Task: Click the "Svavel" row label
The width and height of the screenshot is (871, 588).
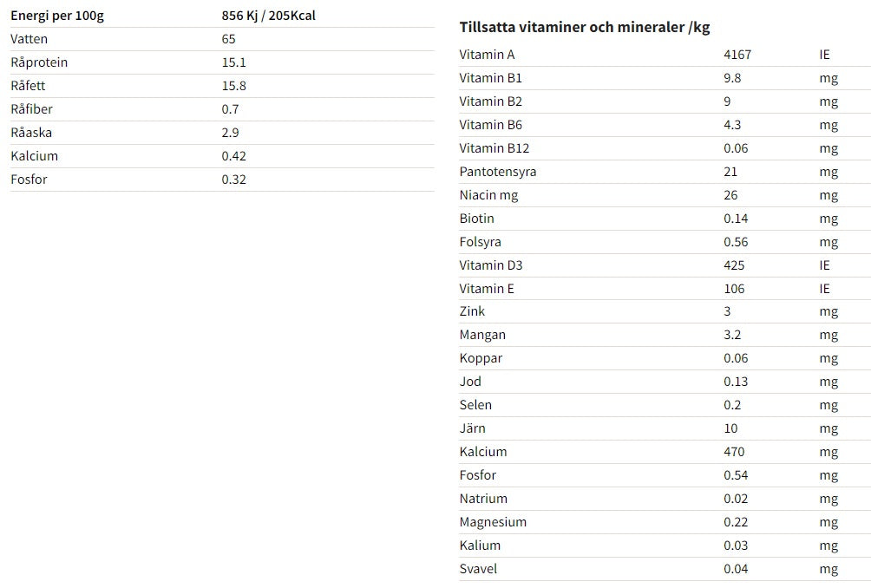Action: 478,569
